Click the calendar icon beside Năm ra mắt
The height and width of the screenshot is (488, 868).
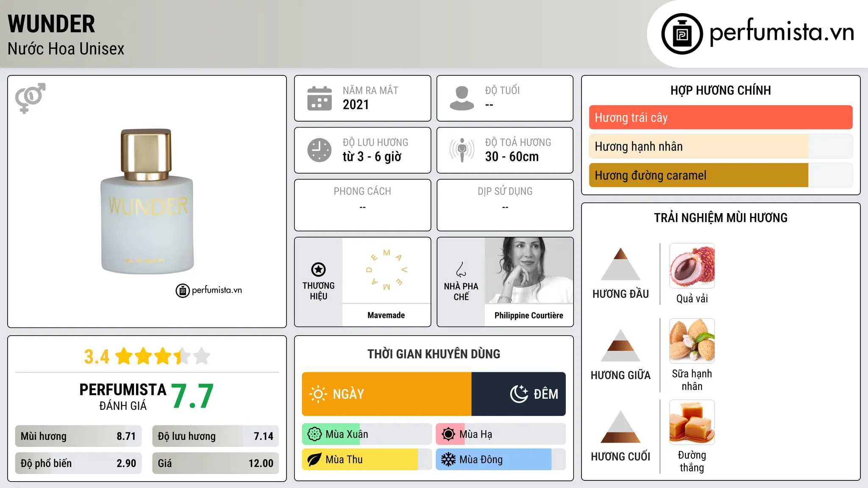pos(320,98)
